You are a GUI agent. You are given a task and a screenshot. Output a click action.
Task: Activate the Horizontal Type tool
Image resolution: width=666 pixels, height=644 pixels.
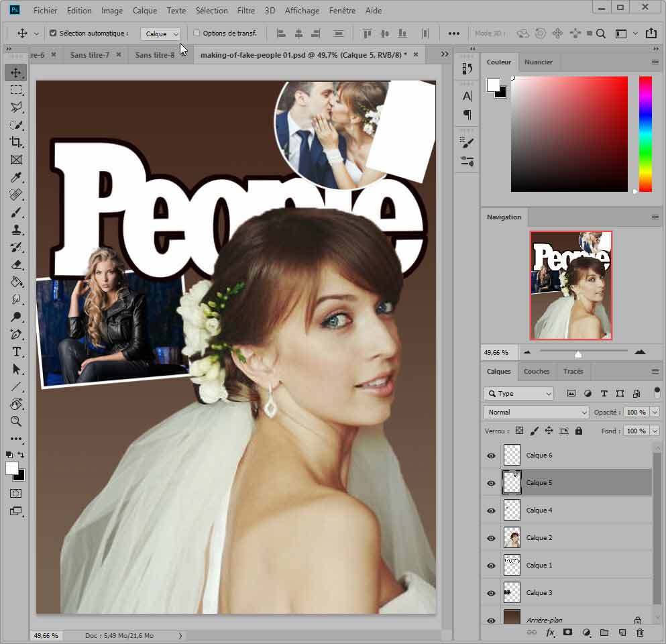coord(16,352)
